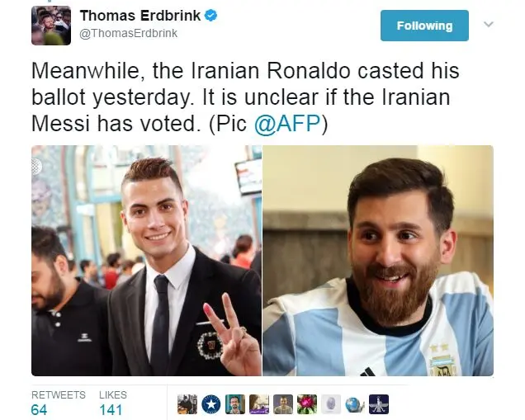
Task: Open the pink flower liker avatar
Action: coord(307,404)
